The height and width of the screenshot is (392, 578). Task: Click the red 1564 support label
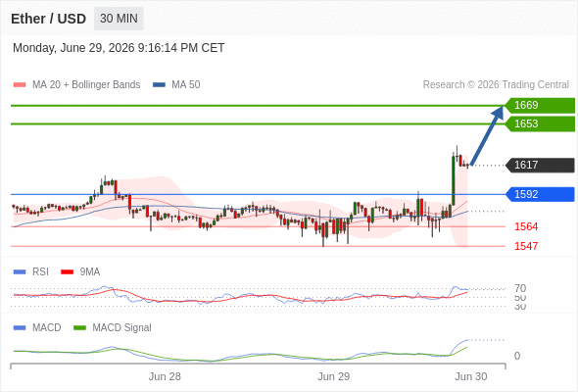[526, 226]
